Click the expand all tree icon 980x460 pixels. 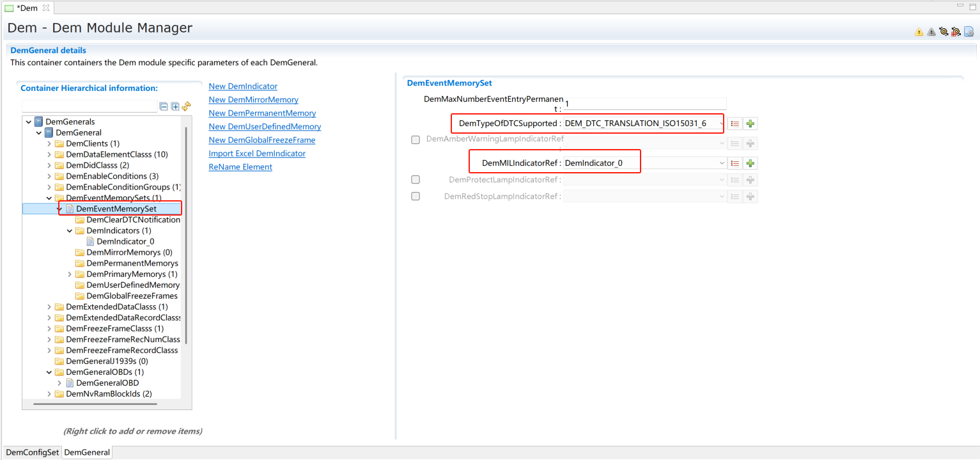[175, 107]
